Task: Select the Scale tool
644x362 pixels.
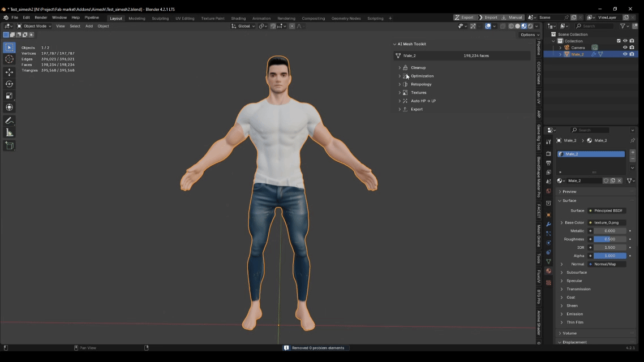Action: coord(10,96)
